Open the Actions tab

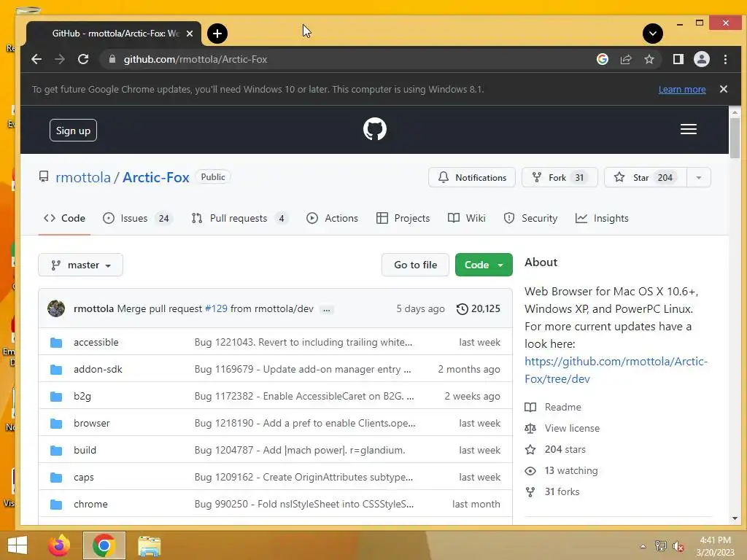[x=332, y=218]
